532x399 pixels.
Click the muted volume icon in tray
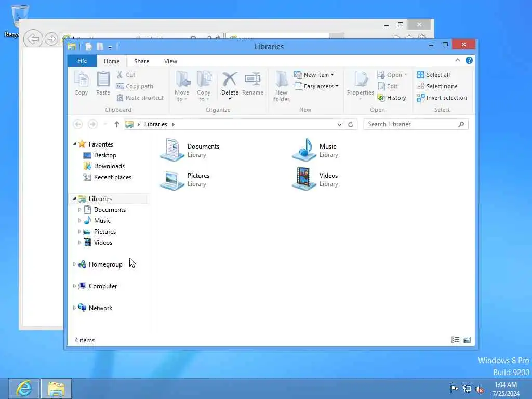pos(480,389)
